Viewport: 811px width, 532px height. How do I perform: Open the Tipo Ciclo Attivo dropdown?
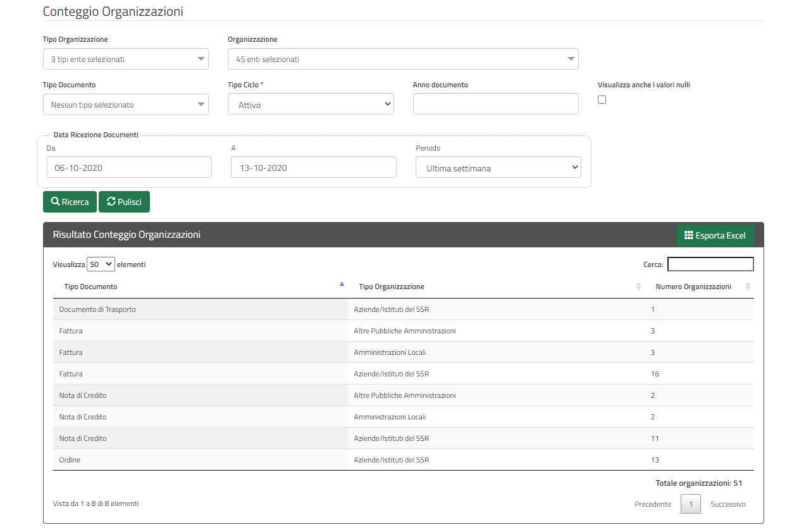311,104
